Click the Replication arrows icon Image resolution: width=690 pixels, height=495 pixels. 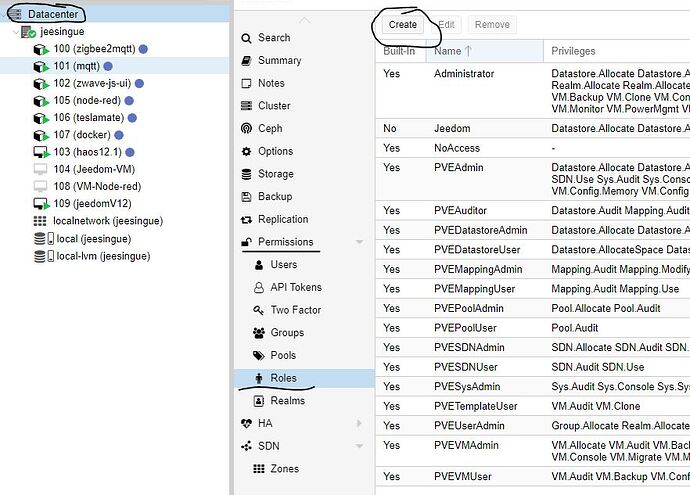[x=246, y=220]
